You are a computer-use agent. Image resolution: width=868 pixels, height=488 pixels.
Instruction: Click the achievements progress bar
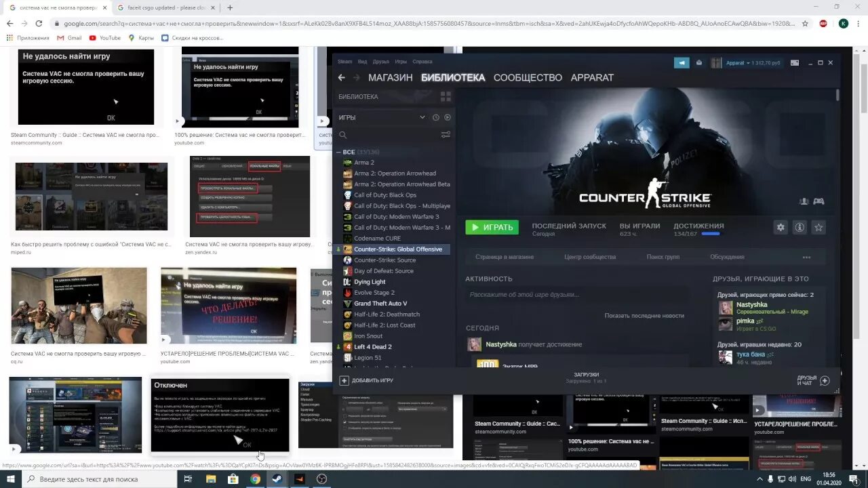pyautogui.click(x=711, y=234)
